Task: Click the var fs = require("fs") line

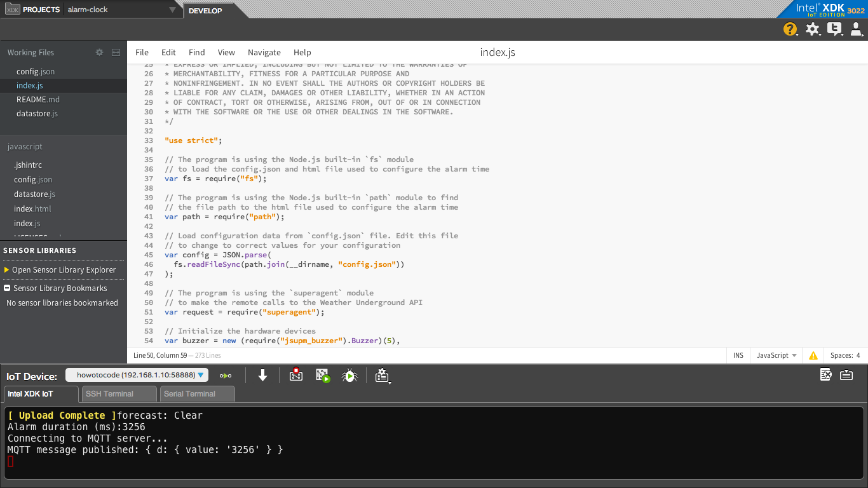Action: point(215,179)
